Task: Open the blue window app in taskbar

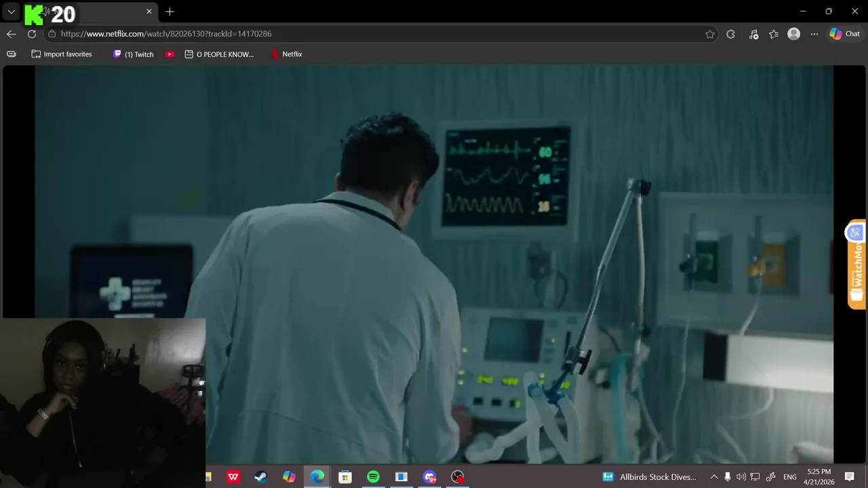Action: [x=401, y=477]
